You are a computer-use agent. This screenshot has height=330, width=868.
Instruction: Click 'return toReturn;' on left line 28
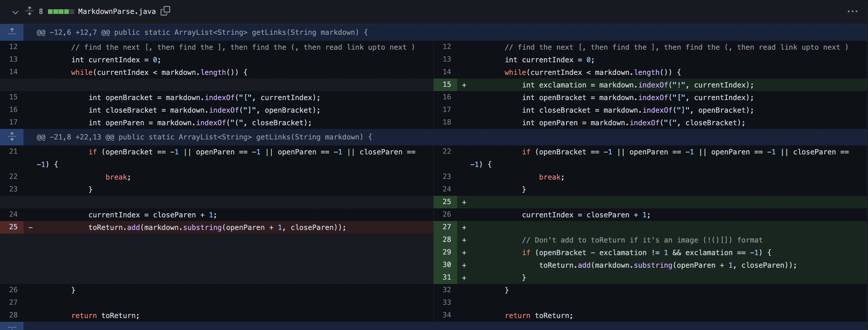click(x=105, y=315)
